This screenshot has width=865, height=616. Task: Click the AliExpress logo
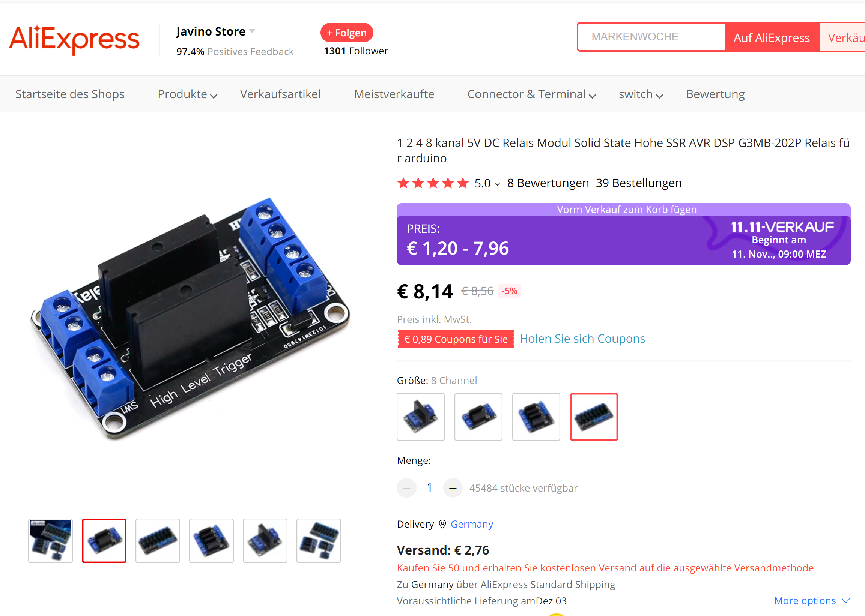coord(74,39)
